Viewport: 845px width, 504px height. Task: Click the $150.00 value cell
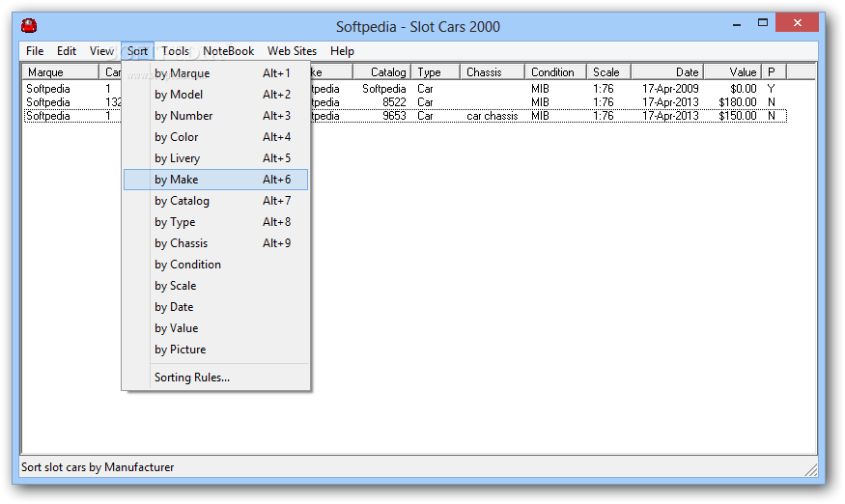click(x=738, y=116)
